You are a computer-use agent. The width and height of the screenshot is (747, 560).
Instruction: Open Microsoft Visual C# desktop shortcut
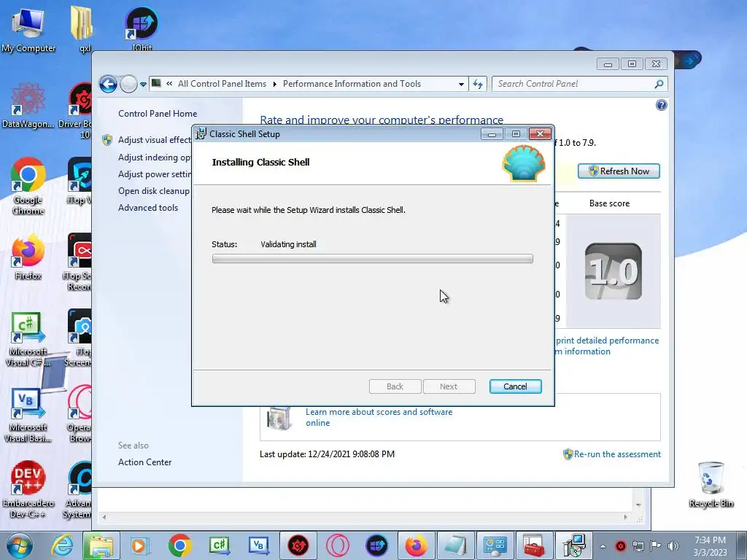(28, 339)
